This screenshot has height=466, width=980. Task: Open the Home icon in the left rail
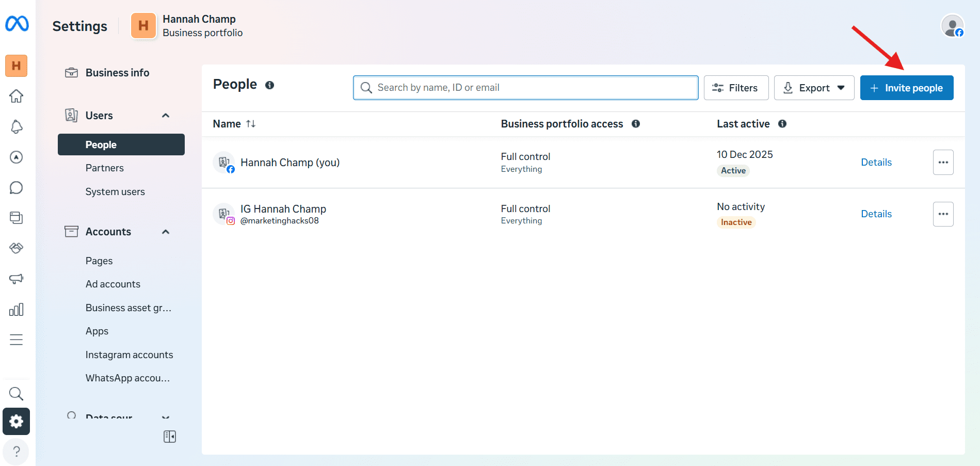pyautogui.click(x=16, y=96)
